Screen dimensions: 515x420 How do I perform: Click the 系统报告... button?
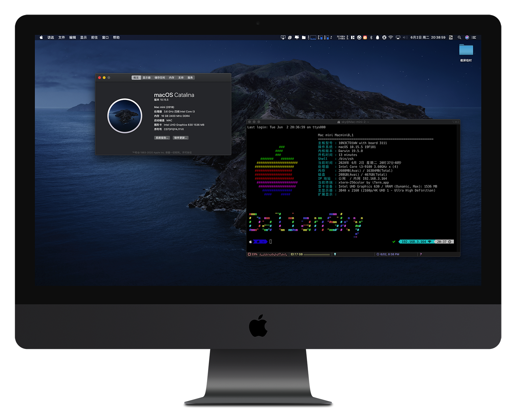click(162, 138)
